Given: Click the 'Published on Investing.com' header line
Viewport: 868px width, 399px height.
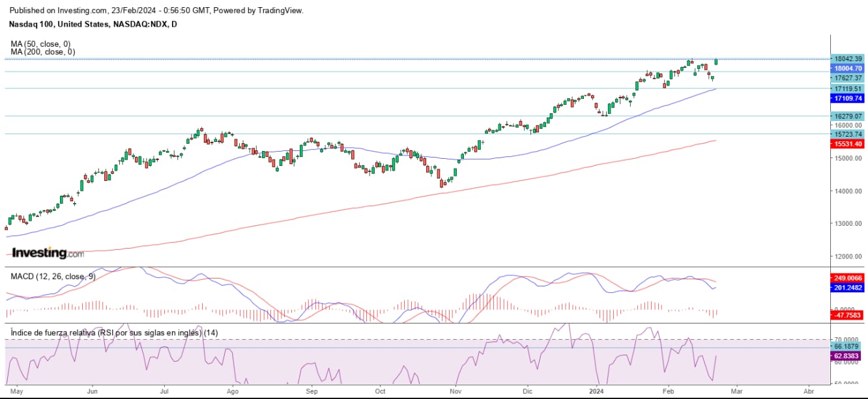Looking at the screenshot, I should (x=158, y=10).
